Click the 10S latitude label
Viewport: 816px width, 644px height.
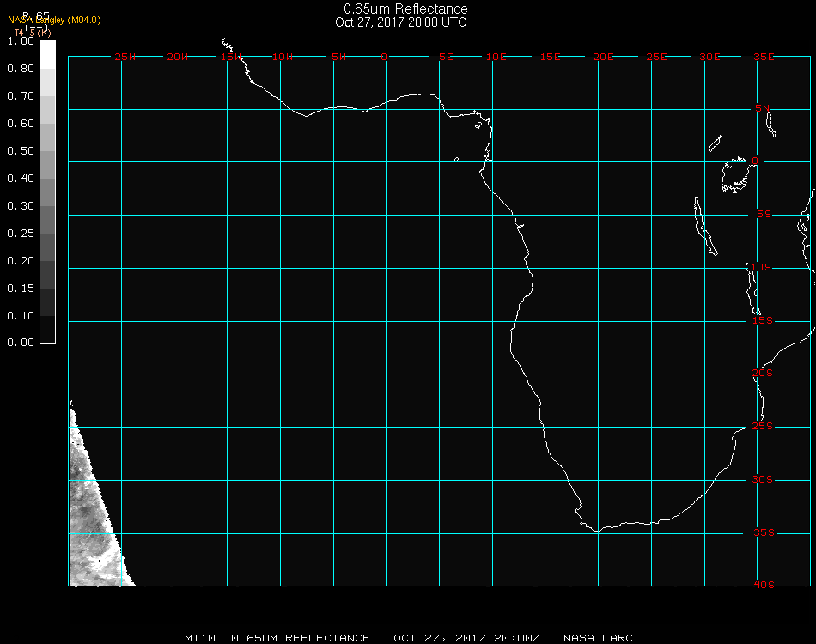[x=761, y=267]
